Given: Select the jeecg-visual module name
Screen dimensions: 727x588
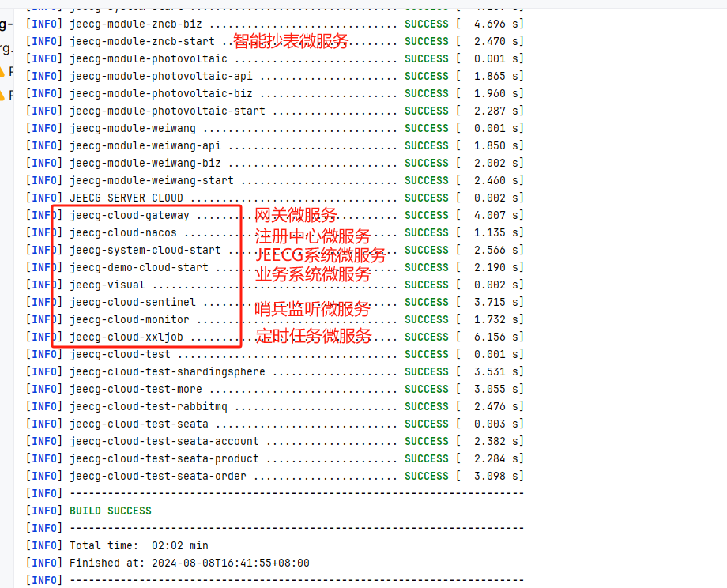Looking at the screenshot, I should click(107, 285).
